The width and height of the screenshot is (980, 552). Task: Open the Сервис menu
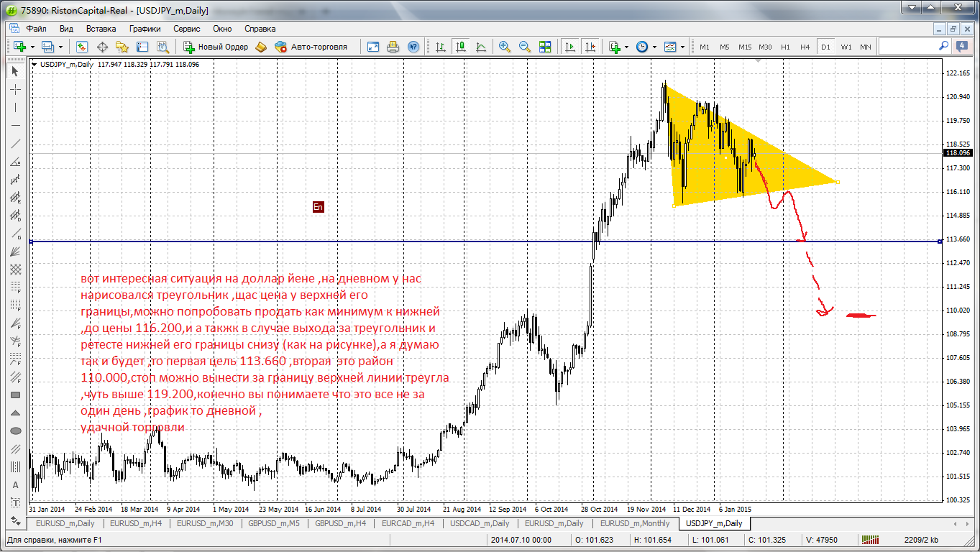pos(187,29)
